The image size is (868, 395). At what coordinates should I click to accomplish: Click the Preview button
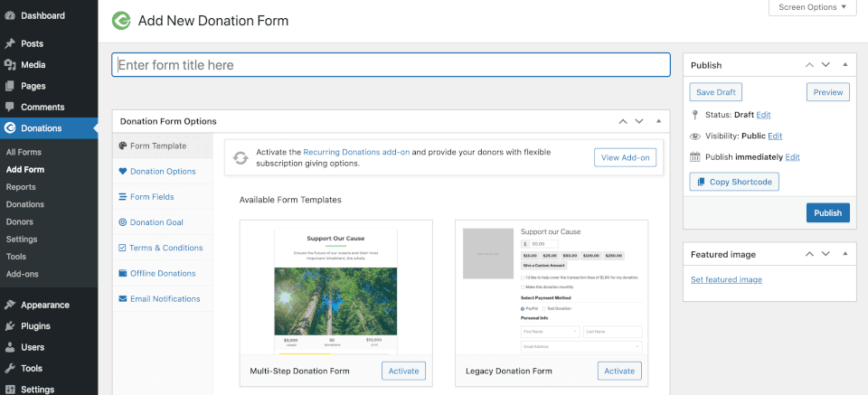pyautogui.click(x=828, y=92)
